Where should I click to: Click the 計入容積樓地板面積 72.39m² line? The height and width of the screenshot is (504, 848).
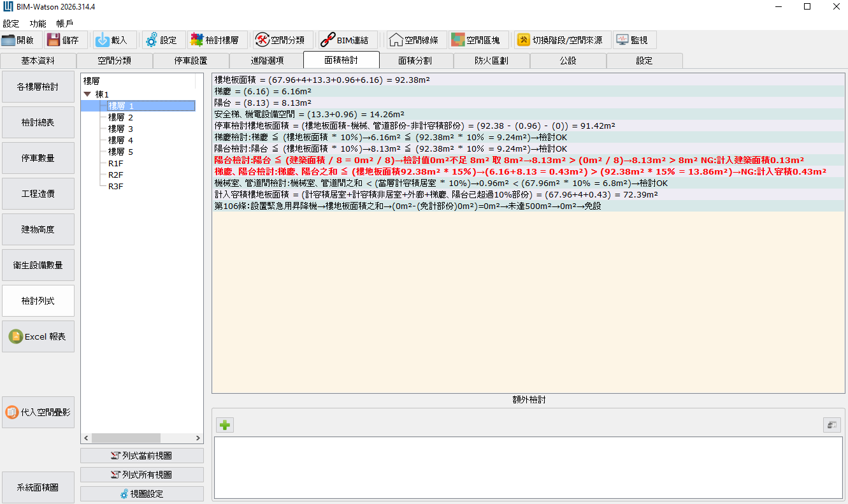tap(529, 194)
